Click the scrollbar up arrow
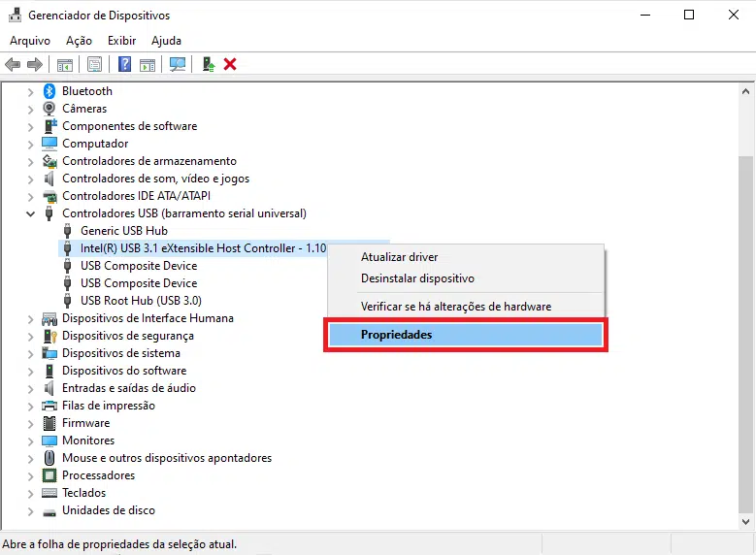 click(746, 91)
